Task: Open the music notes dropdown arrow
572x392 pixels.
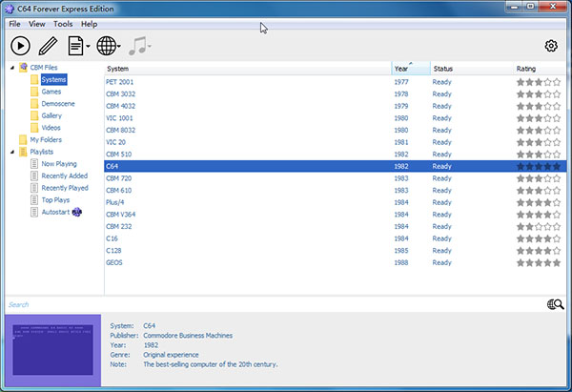Action: pos(150,47)
